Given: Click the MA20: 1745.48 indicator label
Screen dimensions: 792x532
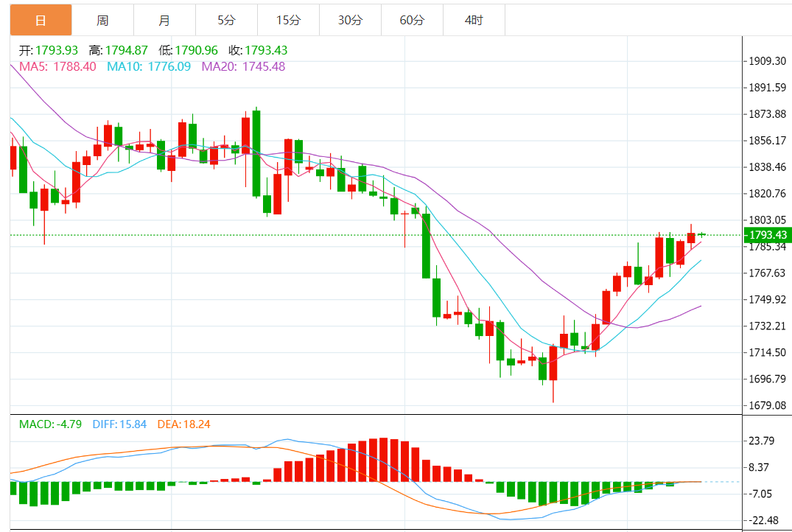Looking at the screenshot, I should click(x=243, y=67).
